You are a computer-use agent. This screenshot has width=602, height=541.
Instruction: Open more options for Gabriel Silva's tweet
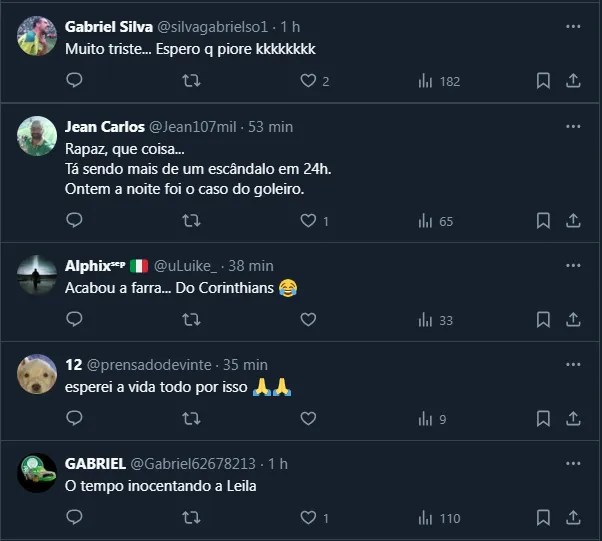tap(573, 25)
